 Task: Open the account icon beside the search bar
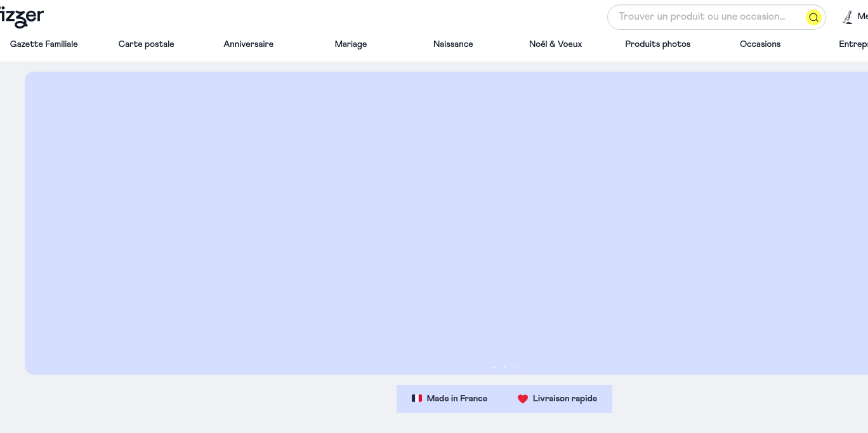848,17
